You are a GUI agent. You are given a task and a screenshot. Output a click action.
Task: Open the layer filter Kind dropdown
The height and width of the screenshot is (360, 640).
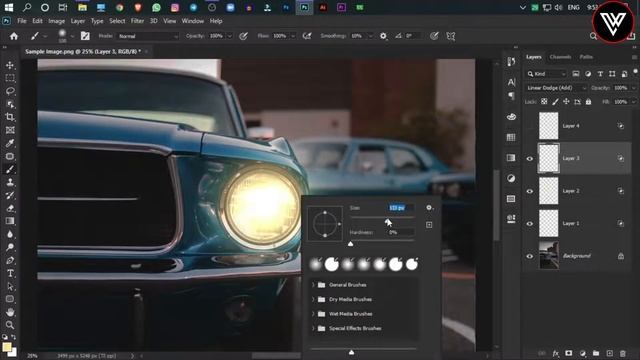click(547, 74)
